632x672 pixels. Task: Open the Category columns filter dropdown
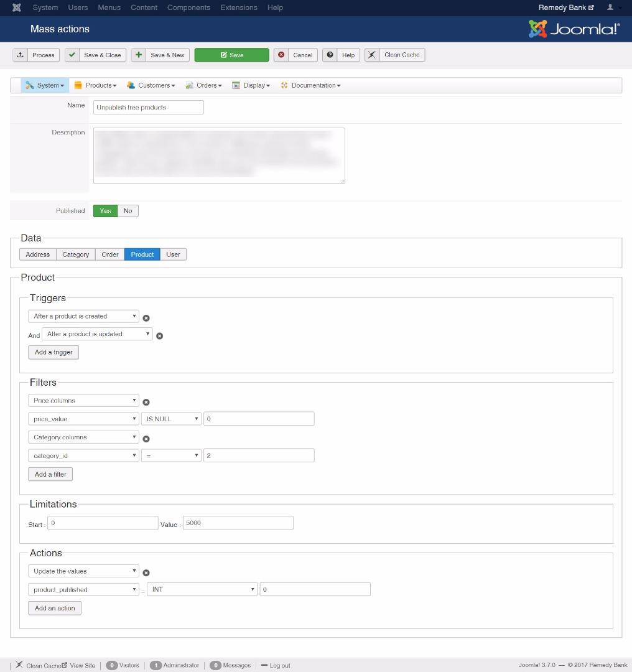click(x=83, y=437)
